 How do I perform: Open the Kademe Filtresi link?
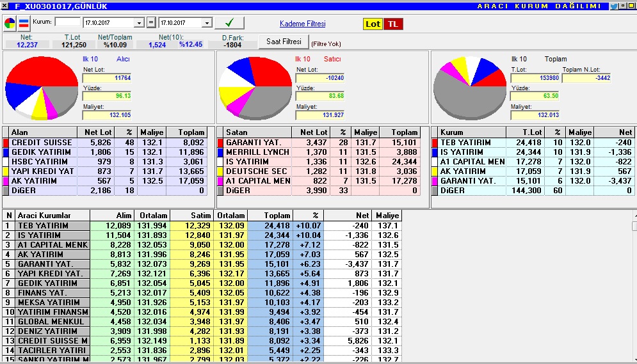(x=303, y=24)
